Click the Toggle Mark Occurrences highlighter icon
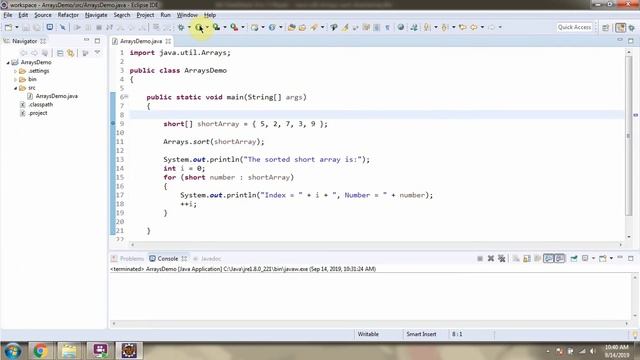 345,27
